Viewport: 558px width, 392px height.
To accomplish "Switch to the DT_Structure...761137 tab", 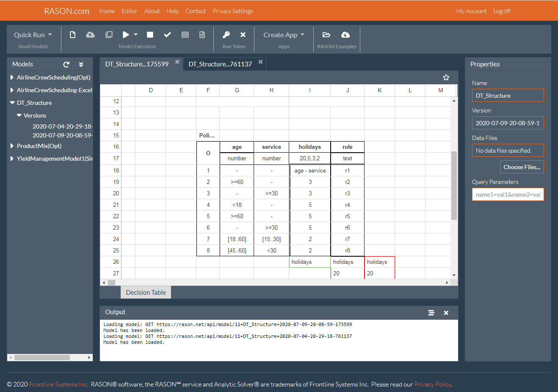I will (x=220, y=64).
